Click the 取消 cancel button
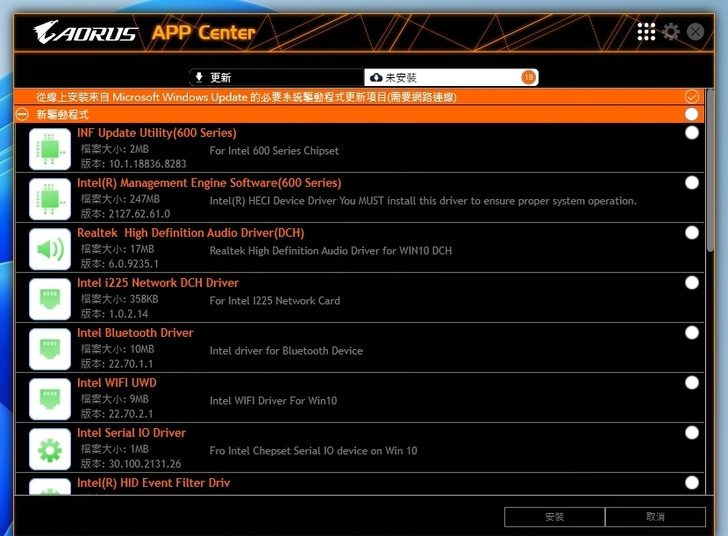 pyautogui.click(x=655, y=517)
